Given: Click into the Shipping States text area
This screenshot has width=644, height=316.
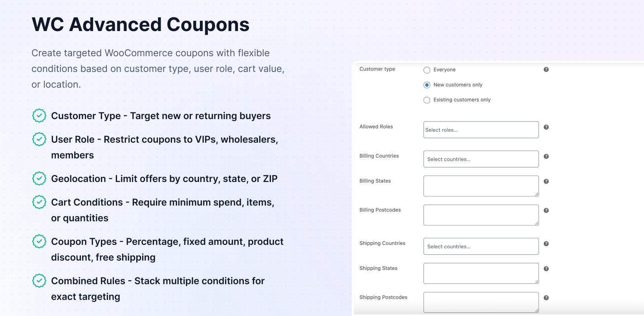Looking at the screenshot, I should coord(481,273).
